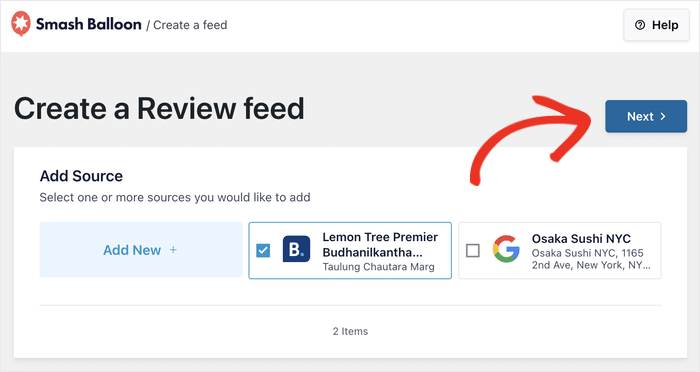Click 'Select one or more sources' description
The width and height of the screenshot is (700, 372).
(x=175, y=197)
